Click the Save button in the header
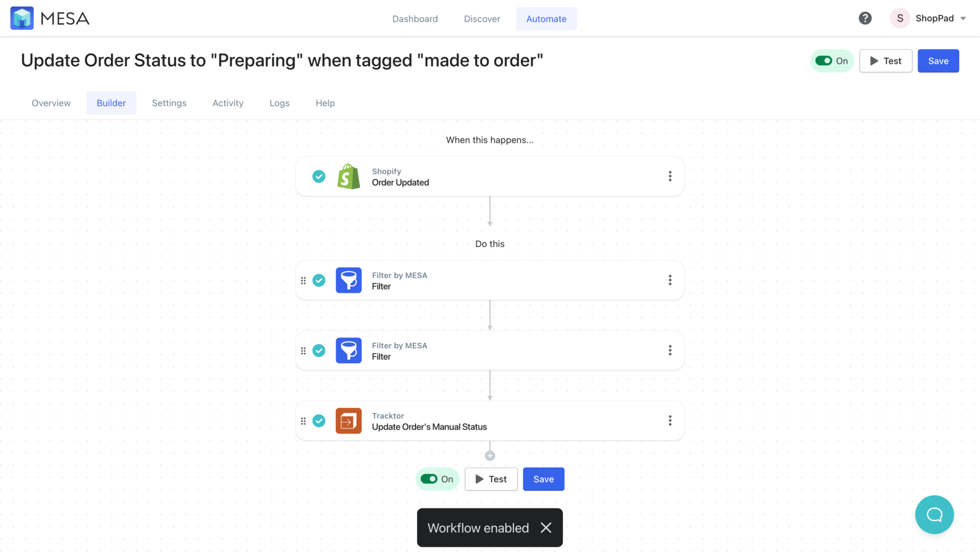Image resolution: width=980 pixels, height=560 pixels. [x=938, y=61]
